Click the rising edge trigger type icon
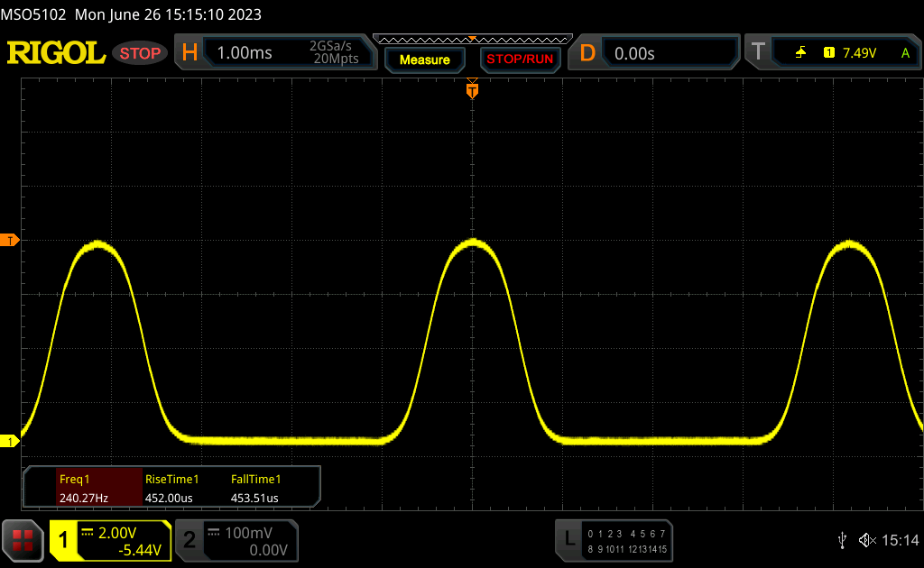 [800, 53]
